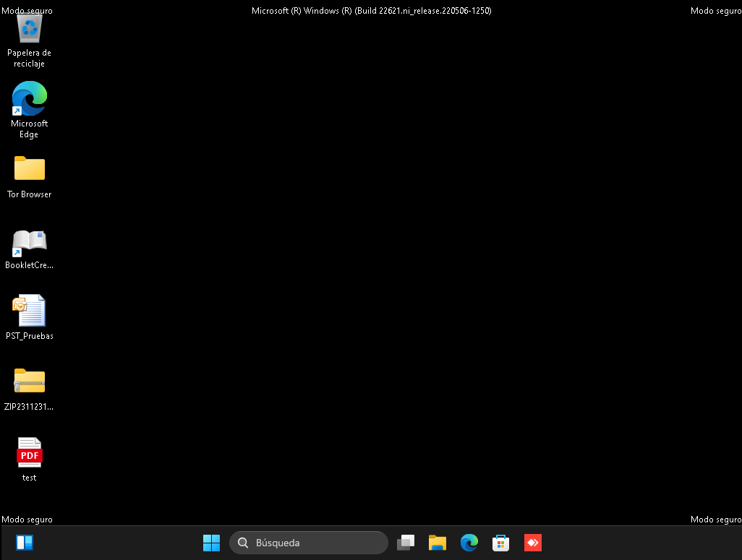Launch Microsoft Edge from the taskbar

click(x=469, y=543)
